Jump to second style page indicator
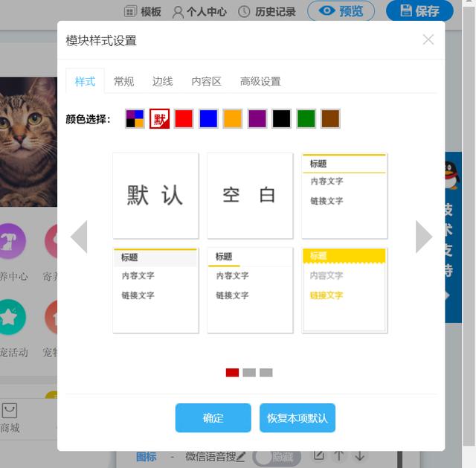Viewport: 476px width, 468px height. point(249,373)
